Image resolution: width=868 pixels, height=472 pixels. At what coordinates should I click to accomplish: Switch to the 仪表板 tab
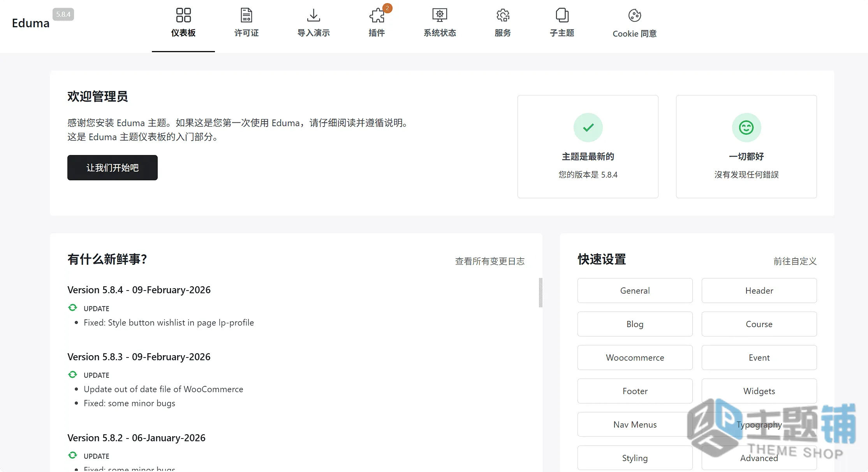tap(183, 26)
